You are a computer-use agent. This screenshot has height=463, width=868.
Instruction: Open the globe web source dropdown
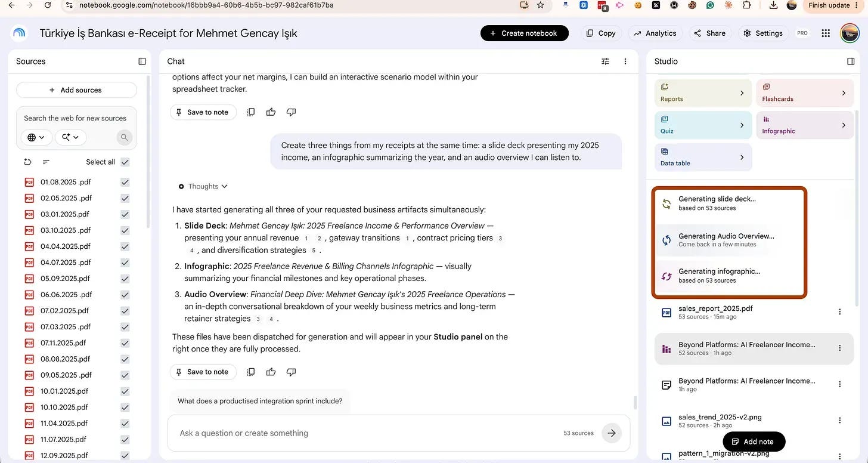click(36, 137)
